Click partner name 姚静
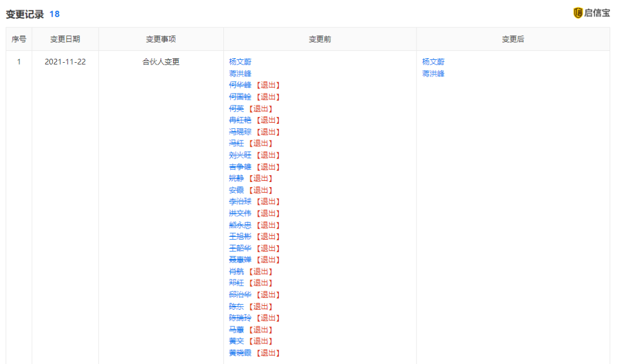Image resolution: width=617 pixels, height=364 pixels. pyautogui.click(x=237, y=178)
